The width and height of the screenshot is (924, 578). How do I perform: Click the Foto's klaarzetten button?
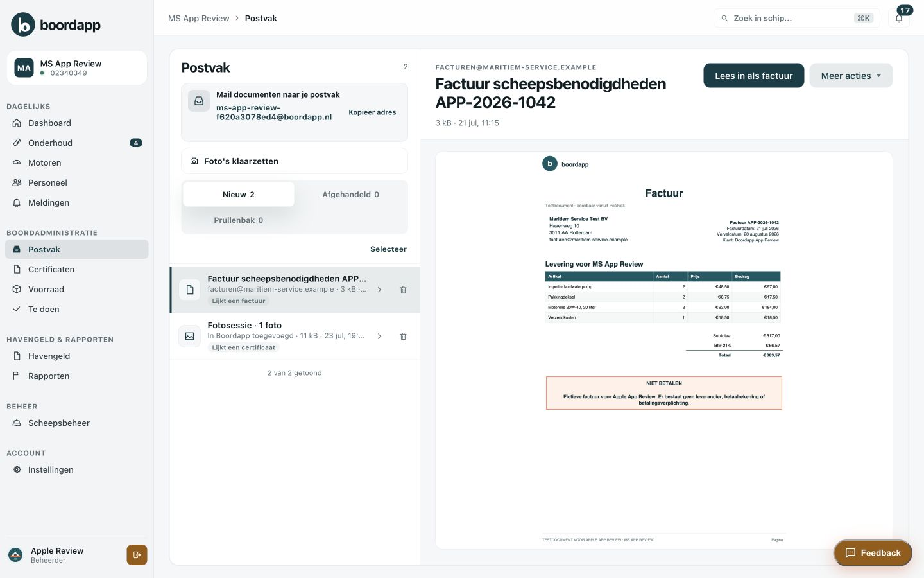pyautogui.click(x=295, y=161)
